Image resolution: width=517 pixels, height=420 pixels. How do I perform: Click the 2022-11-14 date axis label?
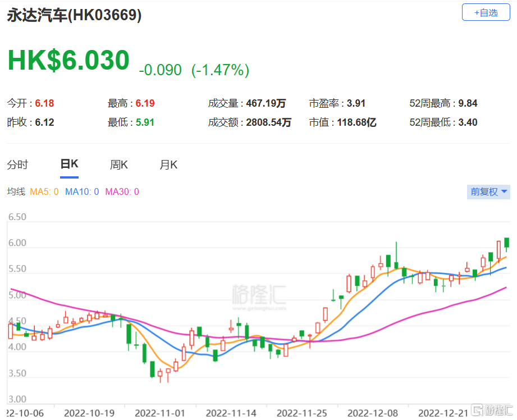click(231, 413)
